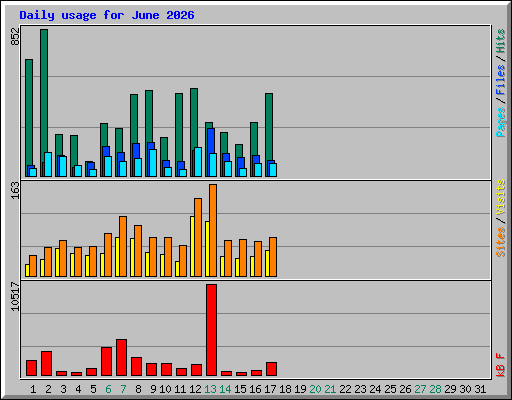Click the red KB bar for day 2
Screen dimensions: 512x400
tap(46, 363)
